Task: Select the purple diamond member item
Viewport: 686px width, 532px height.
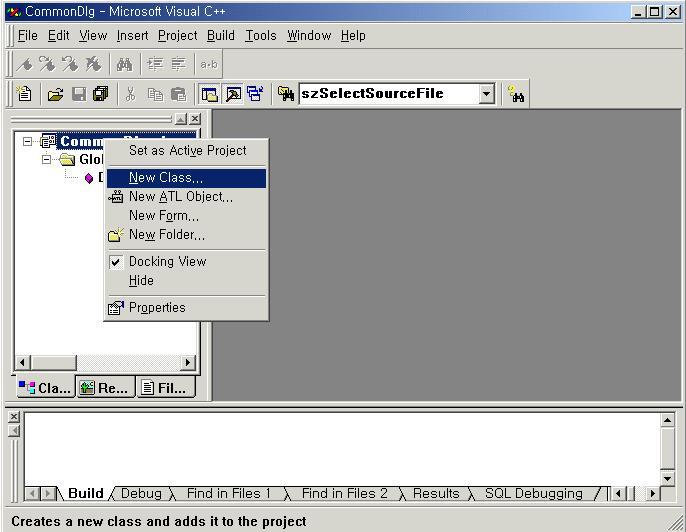Action: pos(89,178)
